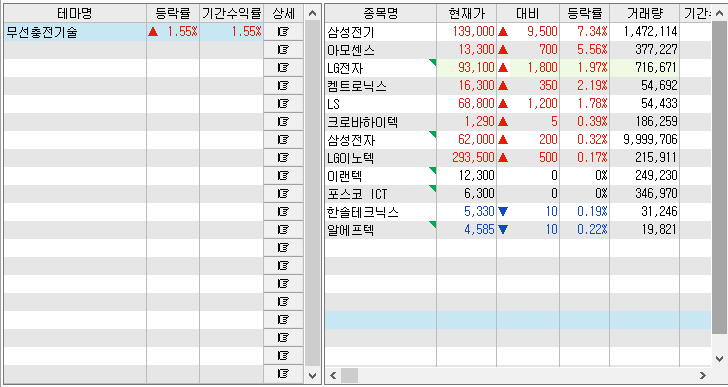The width and height of the screenshot is (728, 387).
Task: Click the 2.19% change rate for 켐트로닉스
Action: click(x=592, y=86)
